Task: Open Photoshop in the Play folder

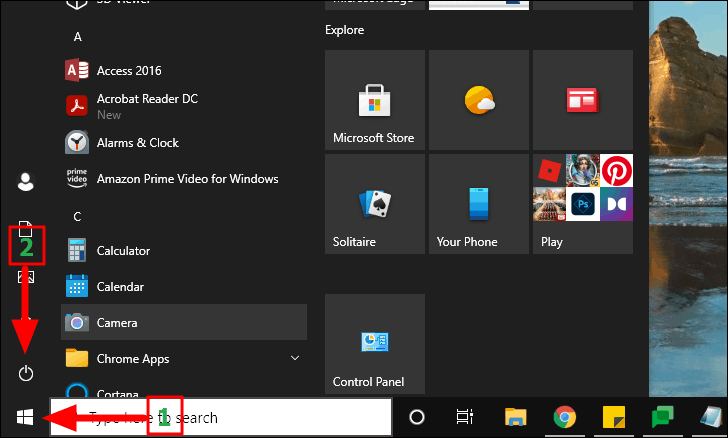Action: (x=583, y=204)
